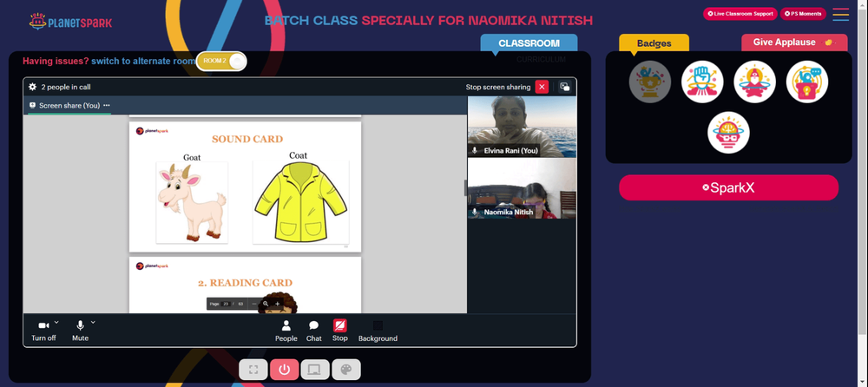This screenshot has height=387, width=868.
Task: Award the brain with glasses badge
Action: coord(728,133)
